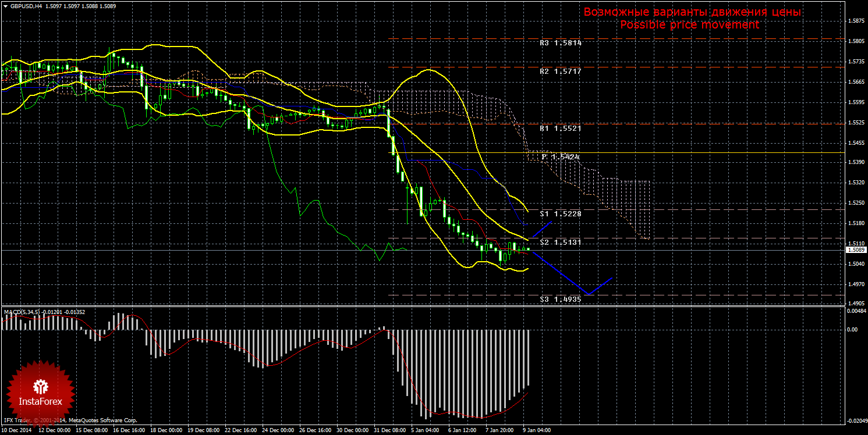Click the 16 Dec 16:00 time label

(129, 431)
